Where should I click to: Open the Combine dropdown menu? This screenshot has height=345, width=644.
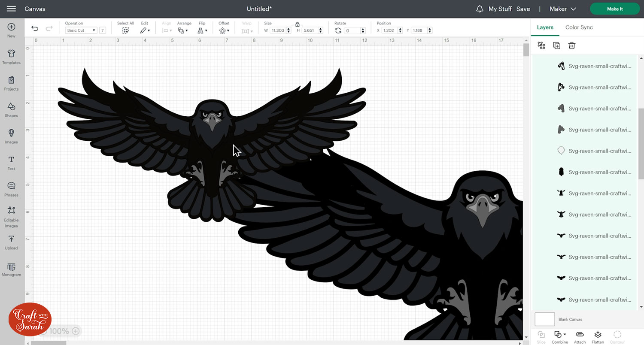pyautogui.click(x=559, y=336)
